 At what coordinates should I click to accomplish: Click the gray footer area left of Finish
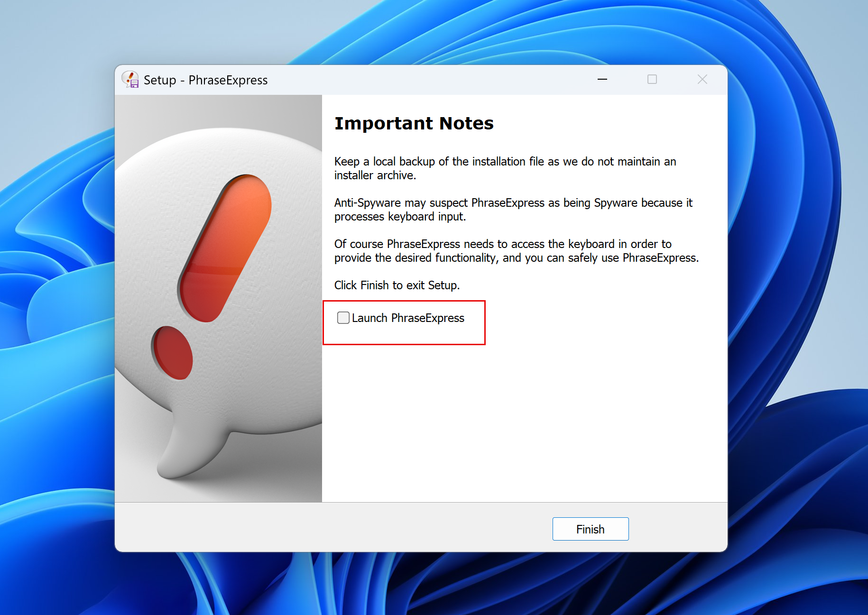pos(332,528)
